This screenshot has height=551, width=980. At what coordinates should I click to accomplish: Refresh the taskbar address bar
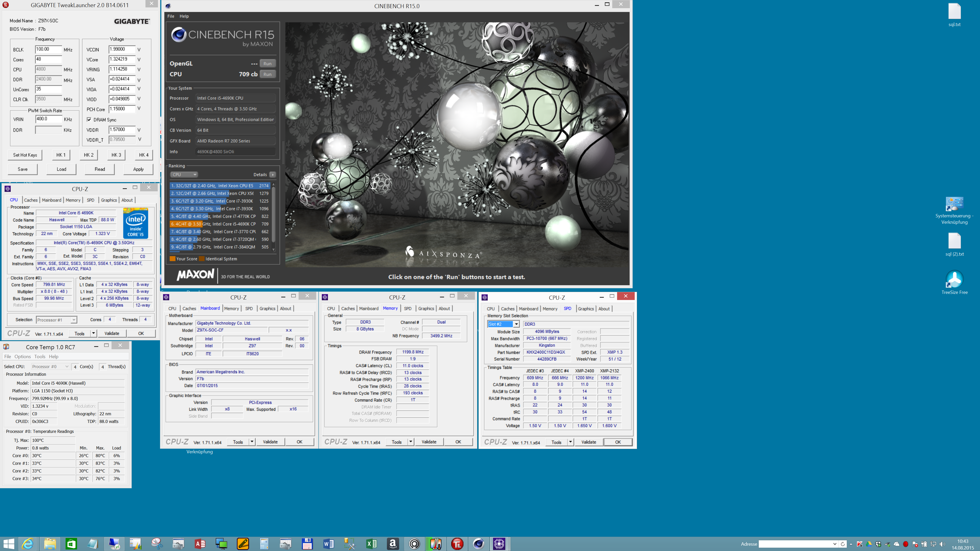coord(843,544)
